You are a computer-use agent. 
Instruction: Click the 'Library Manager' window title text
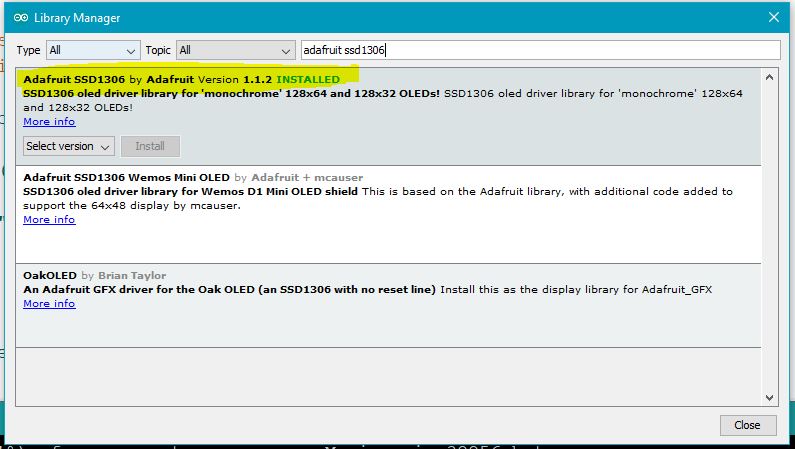tap(77, 18)
